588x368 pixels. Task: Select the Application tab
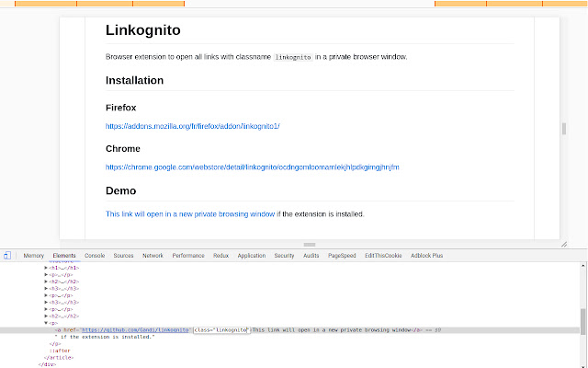point(251,256)
